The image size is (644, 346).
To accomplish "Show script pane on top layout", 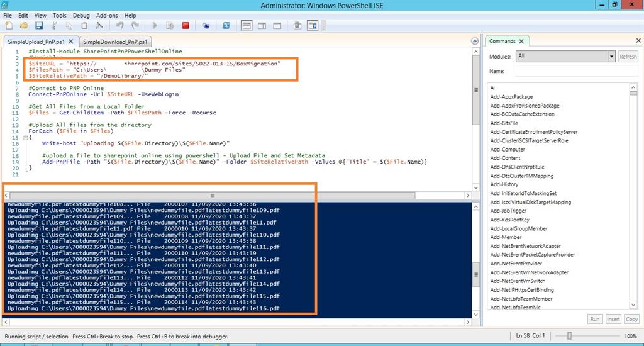I will [x=247, y=25].
